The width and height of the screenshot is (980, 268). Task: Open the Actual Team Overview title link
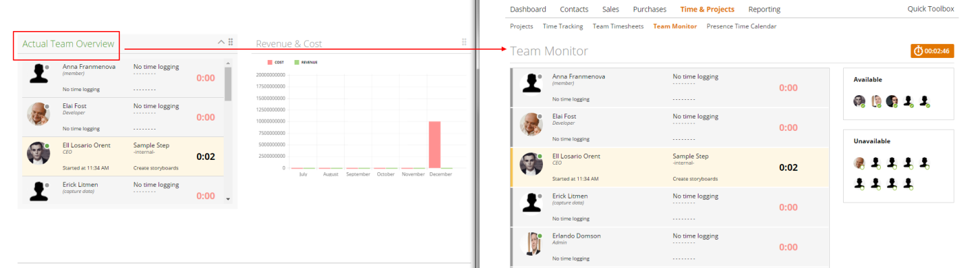[68, 43]
